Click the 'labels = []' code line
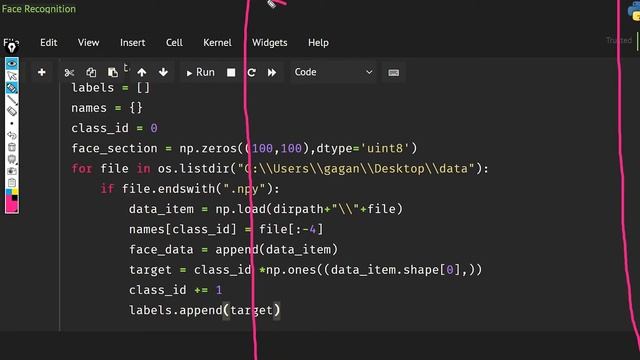This screenshot has height=360, width=640. tap(111, 87)
